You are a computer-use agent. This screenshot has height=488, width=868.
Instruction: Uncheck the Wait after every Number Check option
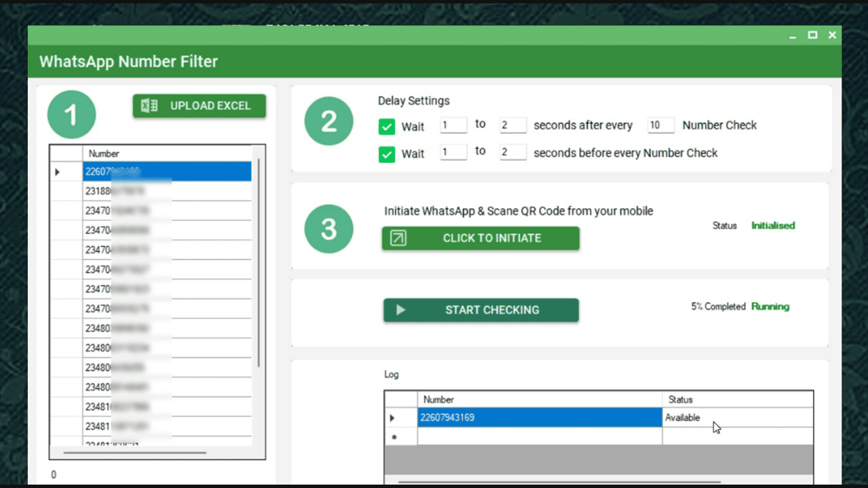coord(387,126)
